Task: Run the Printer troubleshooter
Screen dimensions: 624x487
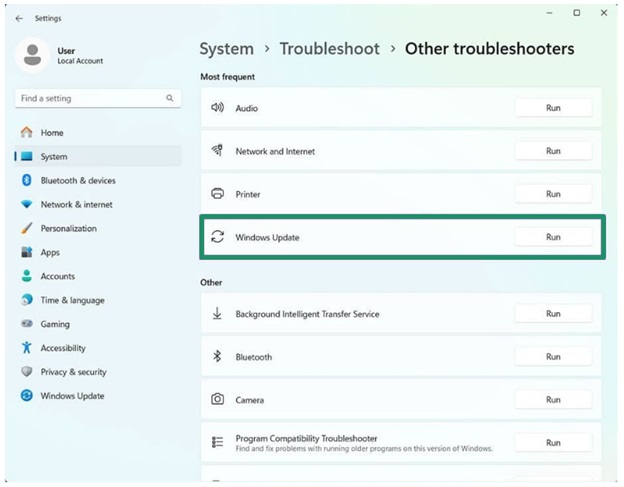Action: coord(553,194)
